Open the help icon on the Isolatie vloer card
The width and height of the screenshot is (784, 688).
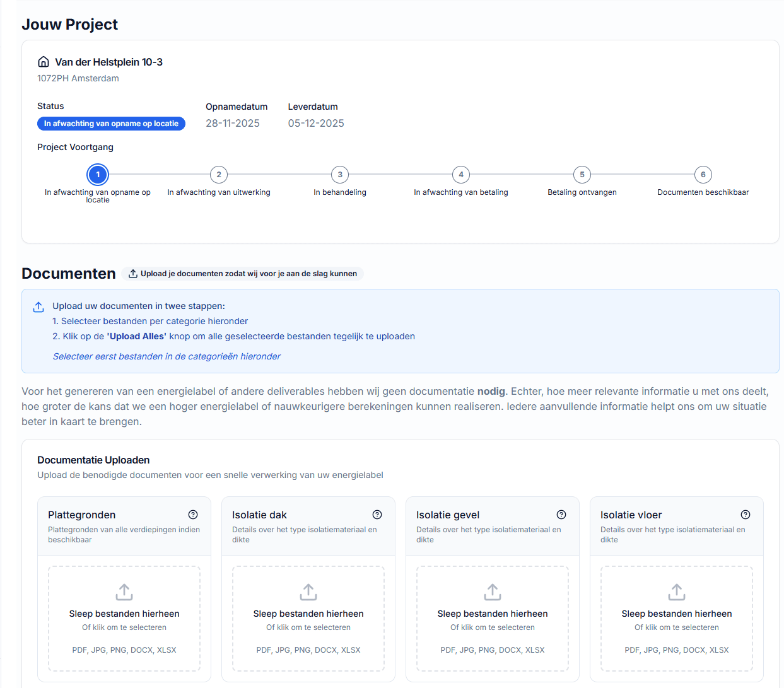coord(746,514)
